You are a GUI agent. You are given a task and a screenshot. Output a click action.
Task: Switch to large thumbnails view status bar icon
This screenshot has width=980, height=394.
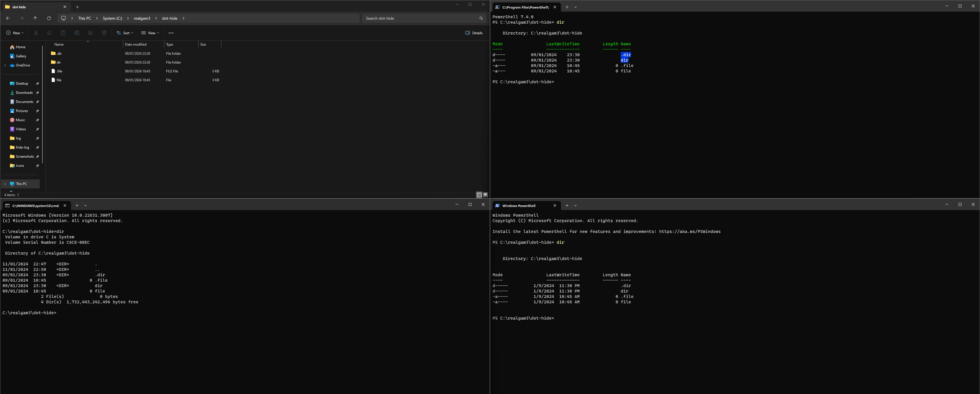tap(485, 195)
